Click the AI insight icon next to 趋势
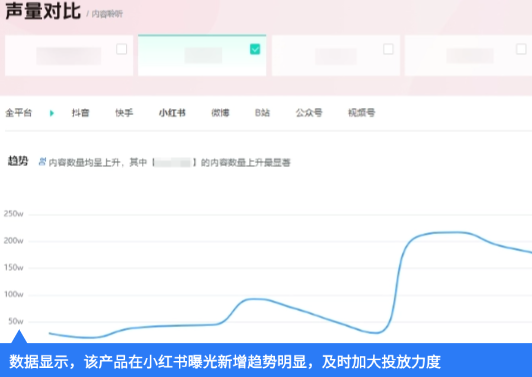Viewport: 532px width, 377px height. (42, 162)
